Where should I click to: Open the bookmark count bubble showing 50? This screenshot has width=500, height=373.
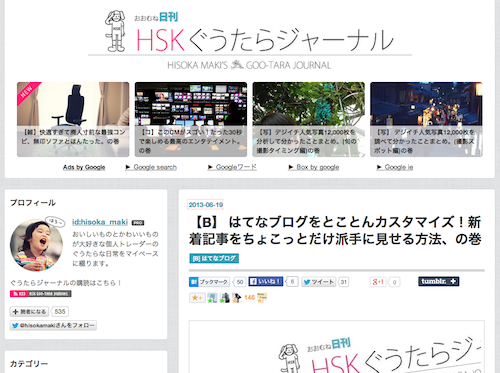pyautogui.click(x=240, y=282)
